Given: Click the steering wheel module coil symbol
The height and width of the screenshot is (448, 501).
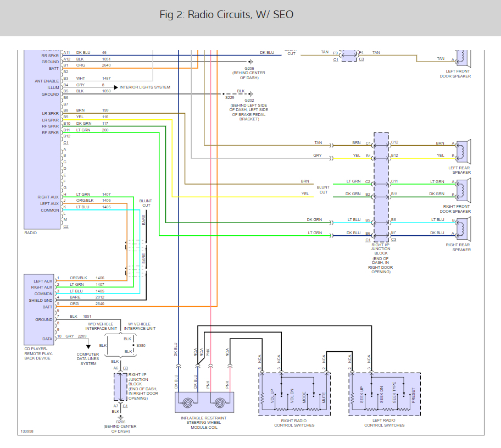Looking at the screenshot, I should click(204, 402).
